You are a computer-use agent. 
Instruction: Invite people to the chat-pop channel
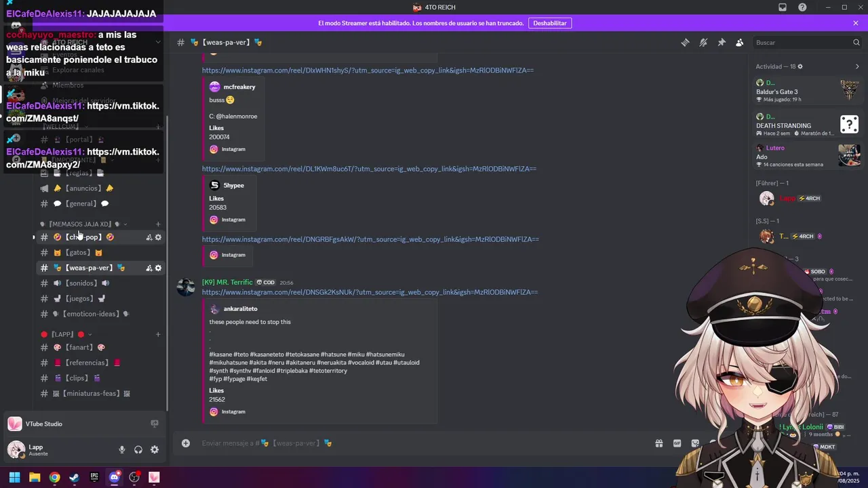(149, 237)
